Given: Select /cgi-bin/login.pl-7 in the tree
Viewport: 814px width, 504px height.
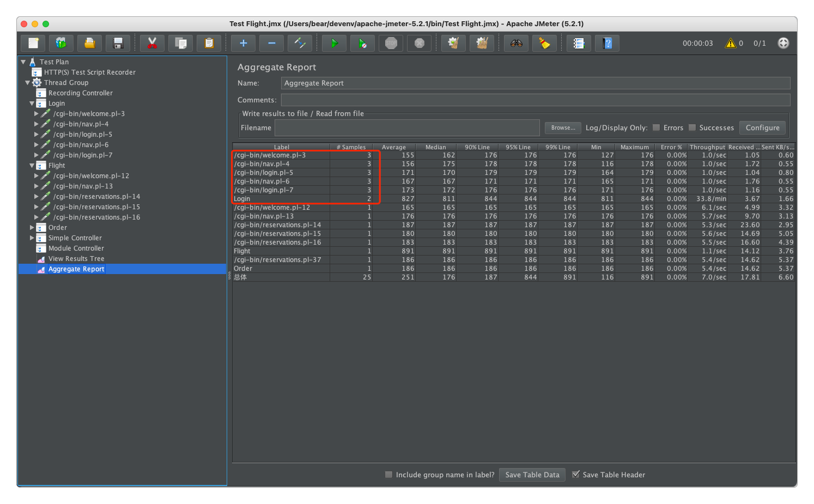Looking at the screenshot, I should [x=83, y=155].
